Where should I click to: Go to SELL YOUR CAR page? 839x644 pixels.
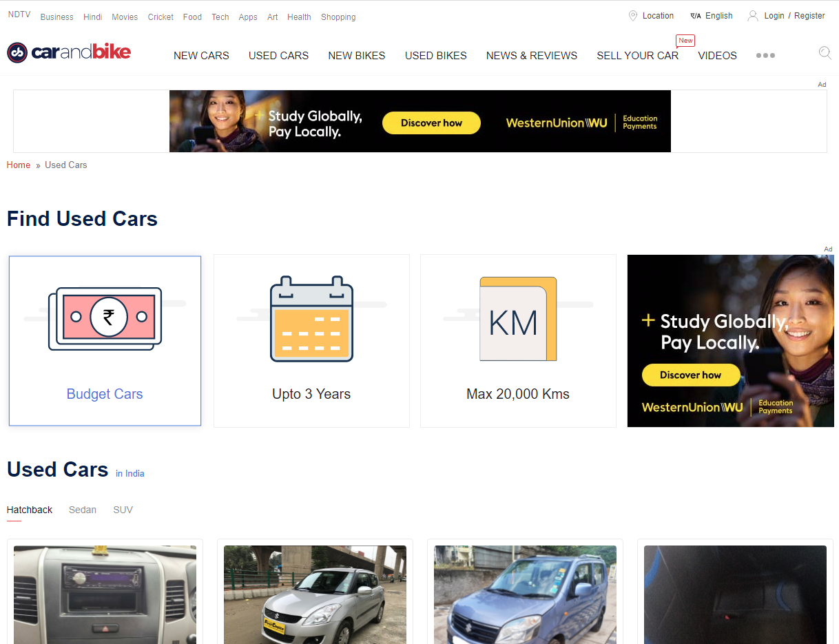(x=638, y=56)
